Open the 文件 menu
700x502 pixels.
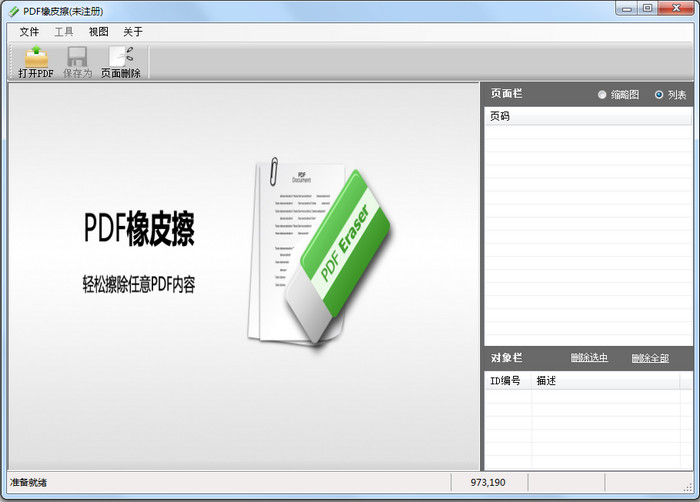point(29,32)
